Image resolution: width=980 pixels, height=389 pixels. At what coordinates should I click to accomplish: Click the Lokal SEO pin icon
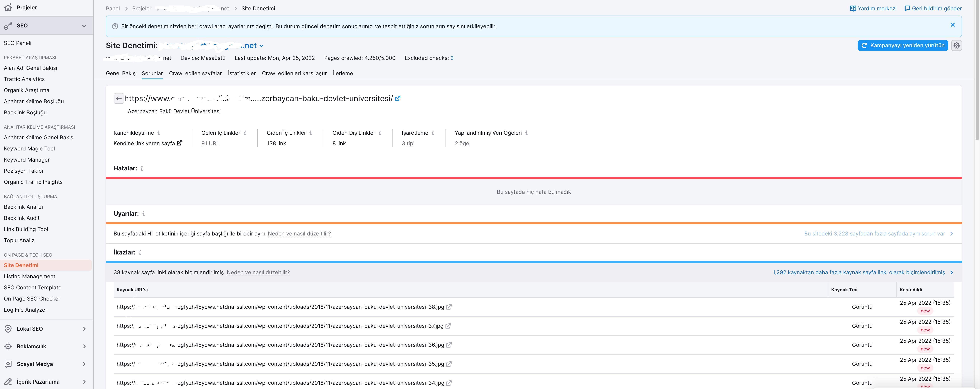pyautogui.click(x=8, y=329)
